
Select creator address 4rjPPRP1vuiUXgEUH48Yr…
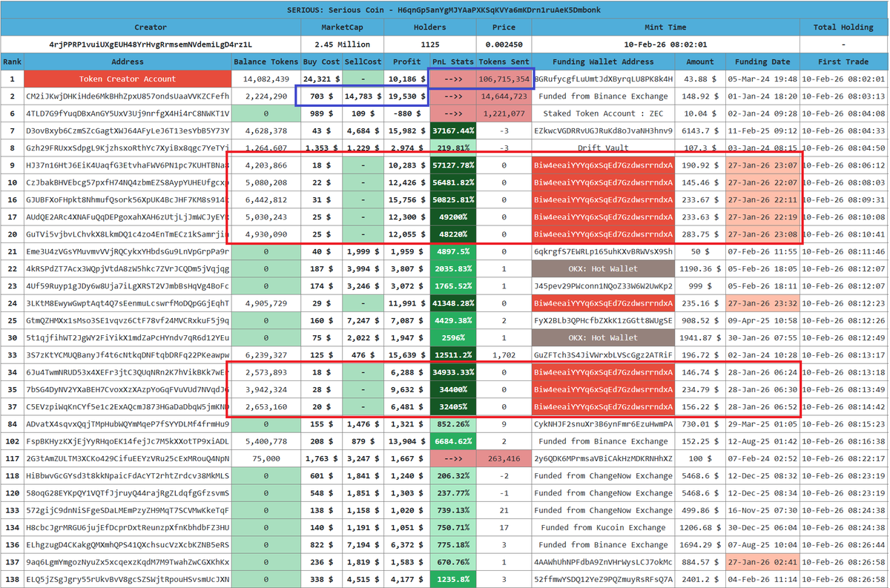coord(151,44)
